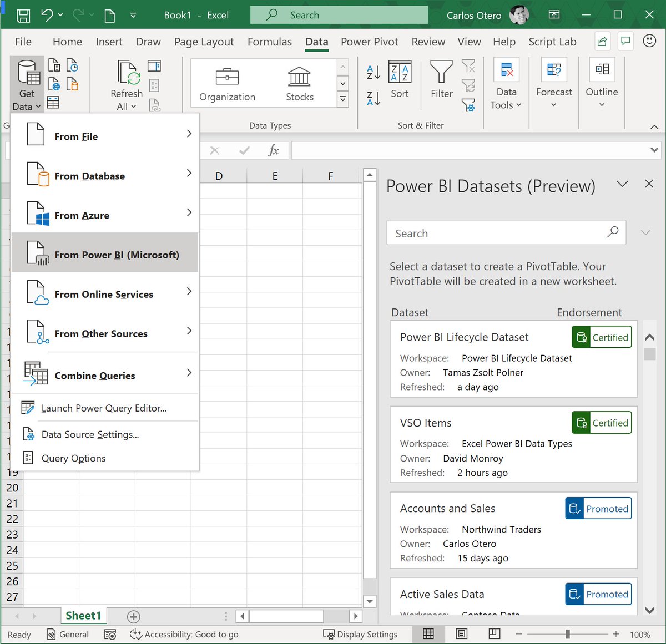The image size is (666, 644).
Task: Expand the search filter chevron in pane
Action: coord(645,232)
